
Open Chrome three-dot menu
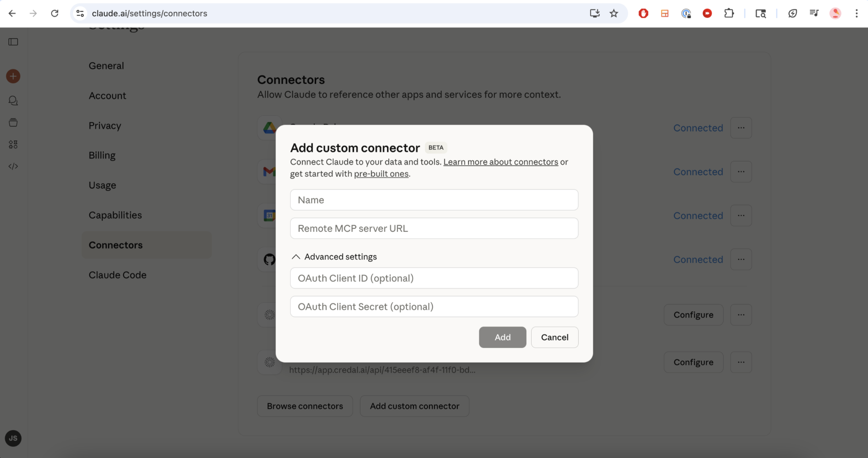click(x=856, y=14)
